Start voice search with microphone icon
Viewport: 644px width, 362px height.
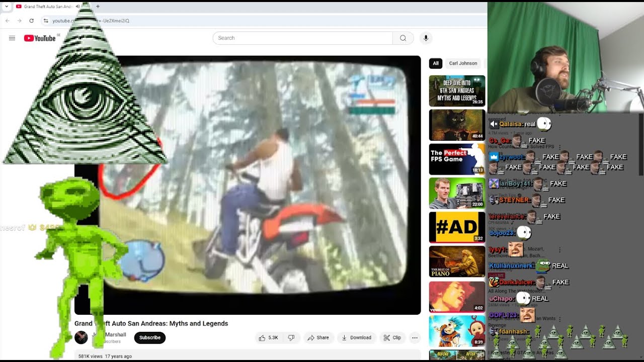click(426, 38)
